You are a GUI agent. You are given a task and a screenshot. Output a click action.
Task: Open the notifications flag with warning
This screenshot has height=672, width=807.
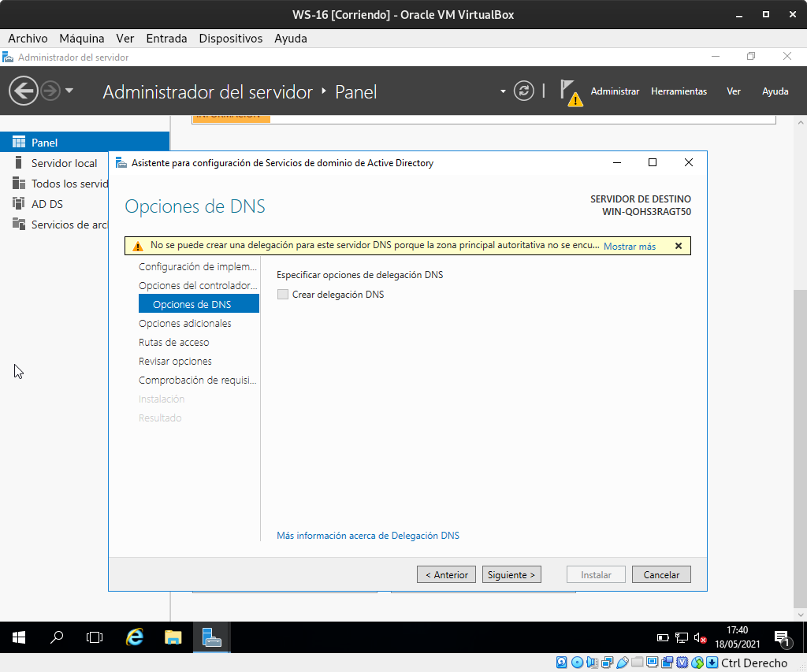point(571,92)
